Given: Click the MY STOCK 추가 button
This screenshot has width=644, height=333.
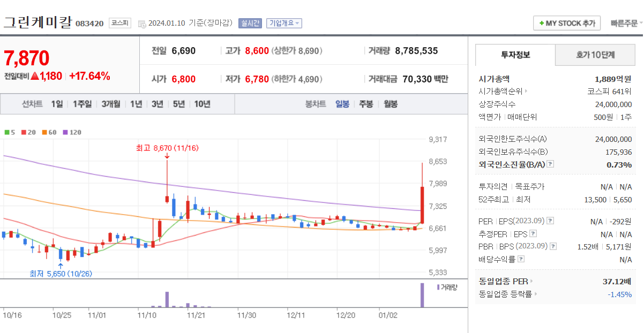Looking at the screenshot, I should point(567,23).
